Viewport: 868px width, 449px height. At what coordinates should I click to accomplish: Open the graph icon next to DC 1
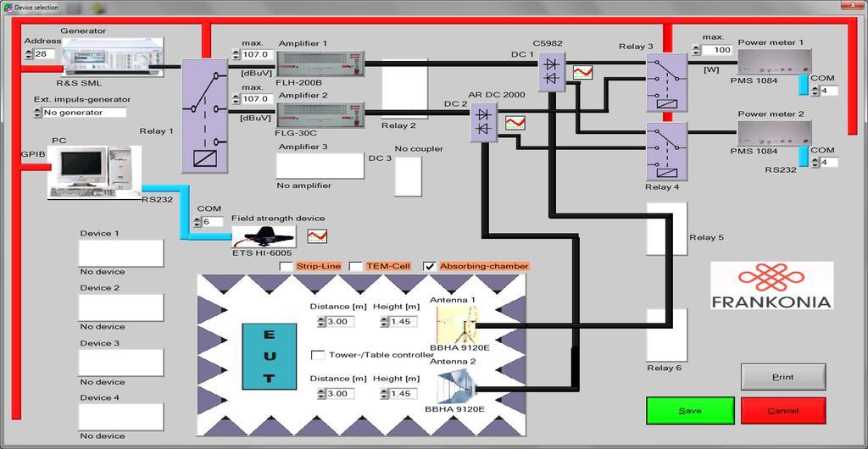click(x=583, y=72)
